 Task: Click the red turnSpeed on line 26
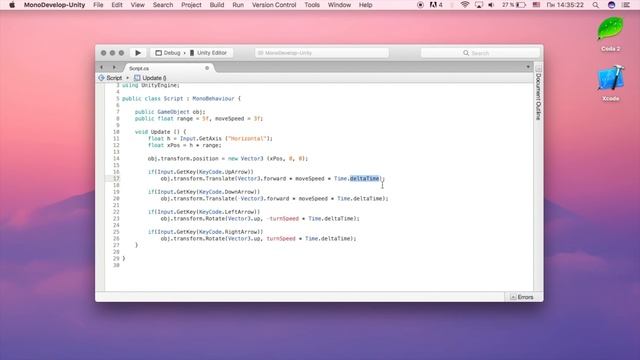coord(281,238)
